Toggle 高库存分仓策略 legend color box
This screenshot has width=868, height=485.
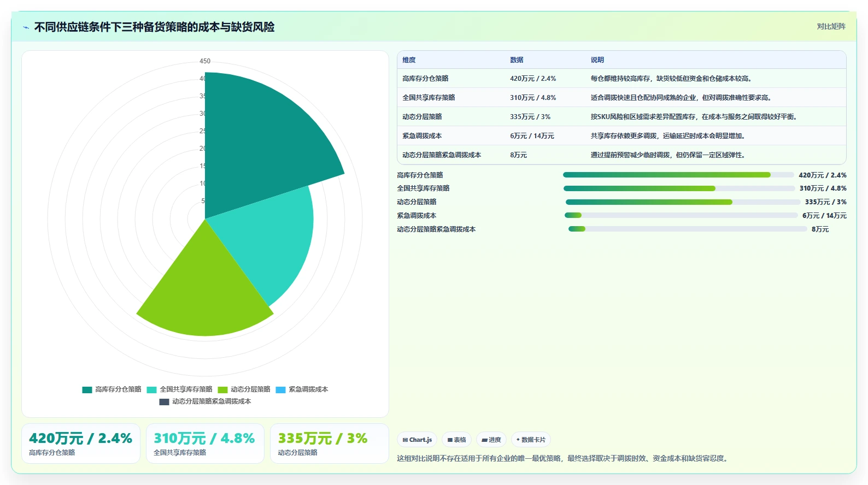click(87, 390)
